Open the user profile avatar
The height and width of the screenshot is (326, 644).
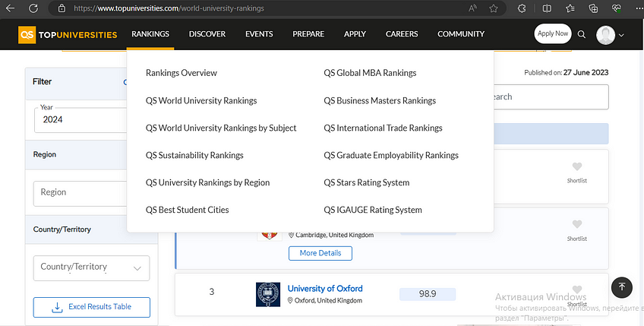pyautogui.click(x=605, y=35)
